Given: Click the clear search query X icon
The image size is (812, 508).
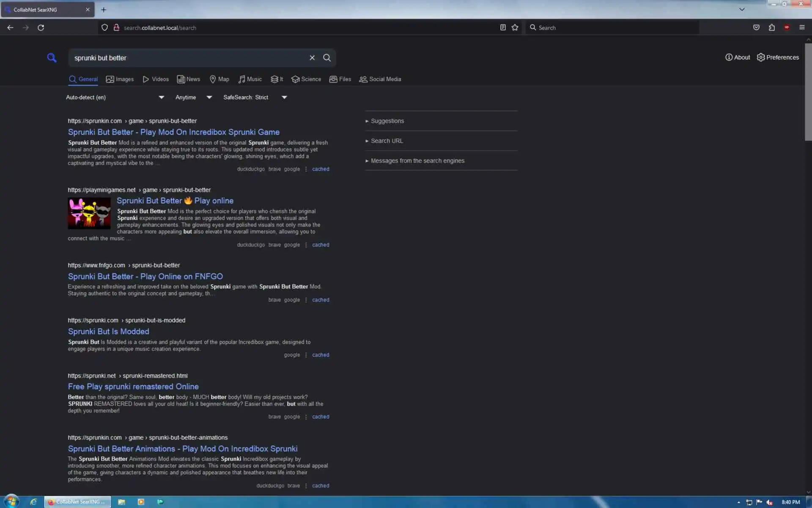Looking at the screenshot, I should 312,58.
